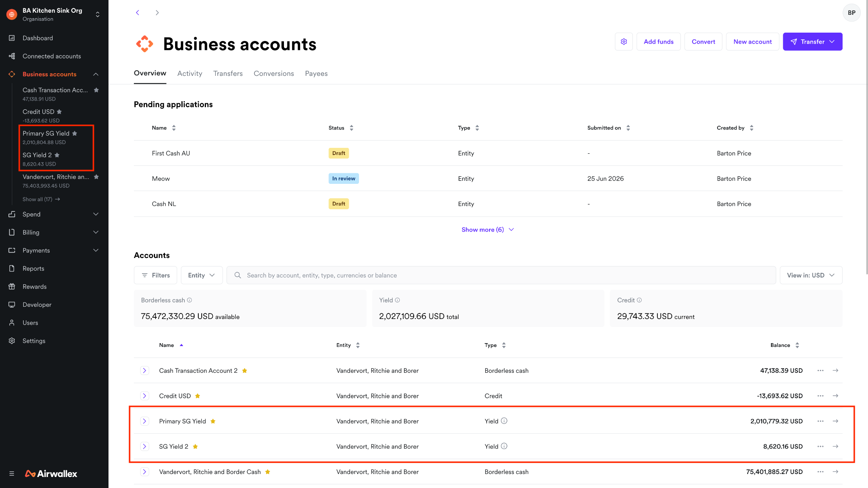Open more options for Vandervort Border Cash row
Screen dimensions: 868x488
click(821, 472)
